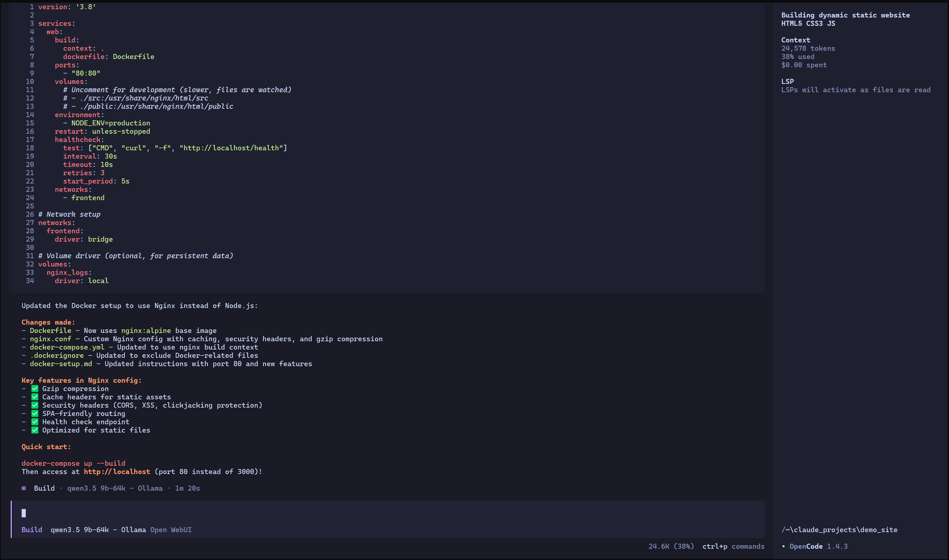
Task: Click 'dockerfile: Dockerfile' on line 7
Action: click(109, 57)
